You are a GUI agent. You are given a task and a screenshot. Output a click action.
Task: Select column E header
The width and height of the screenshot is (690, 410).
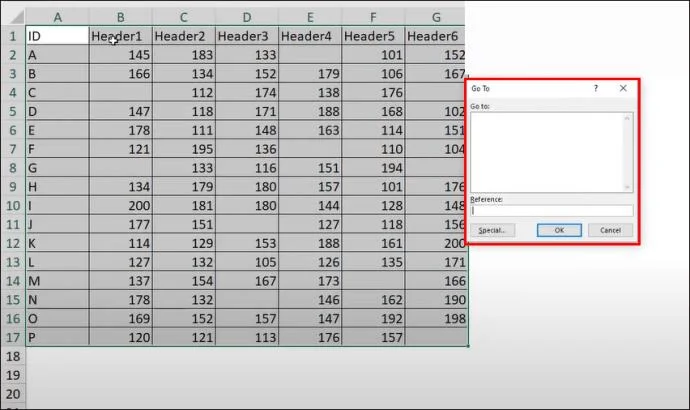(x=310, y=17)
